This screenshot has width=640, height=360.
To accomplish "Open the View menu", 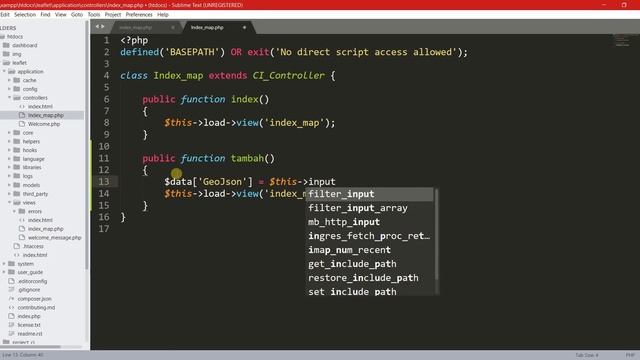I will coord(60,14).
